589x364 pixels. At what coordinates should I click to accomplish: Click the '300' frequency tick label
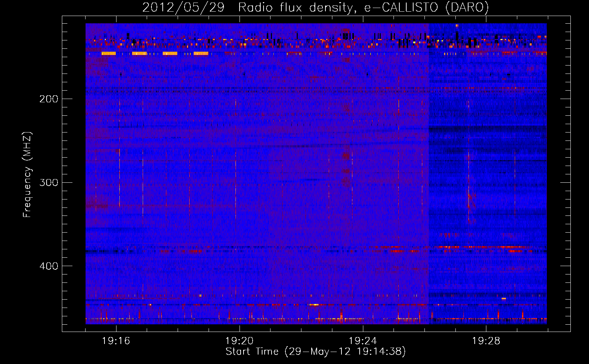pyautogui.click(x=49, y=182)
